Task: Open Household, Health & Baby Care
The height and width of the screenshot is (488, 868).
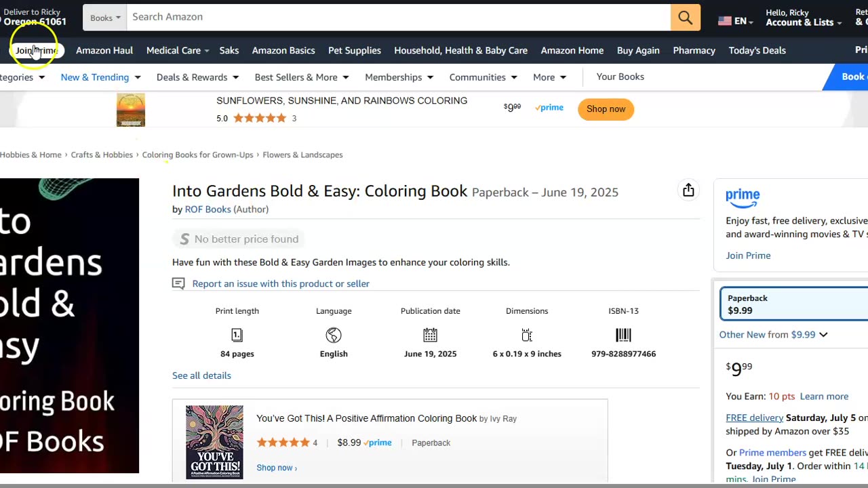Action: coord(460,50)
